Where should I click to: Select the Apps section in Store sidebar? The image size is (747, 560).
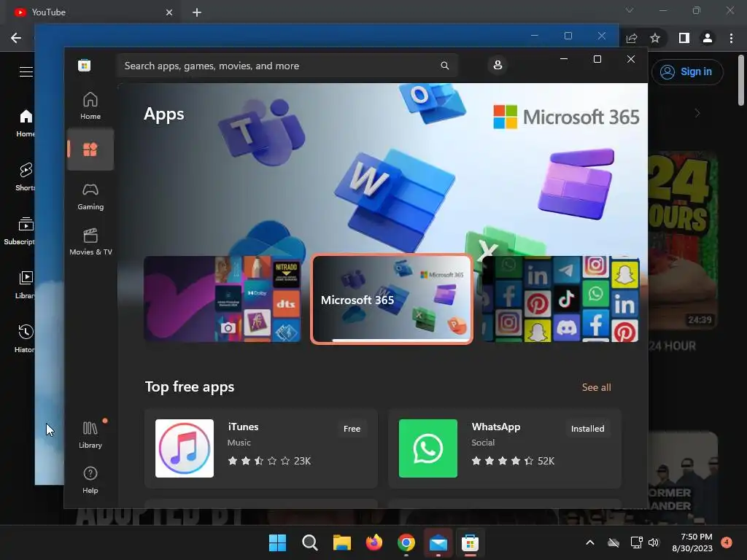[x=90, y=149]
